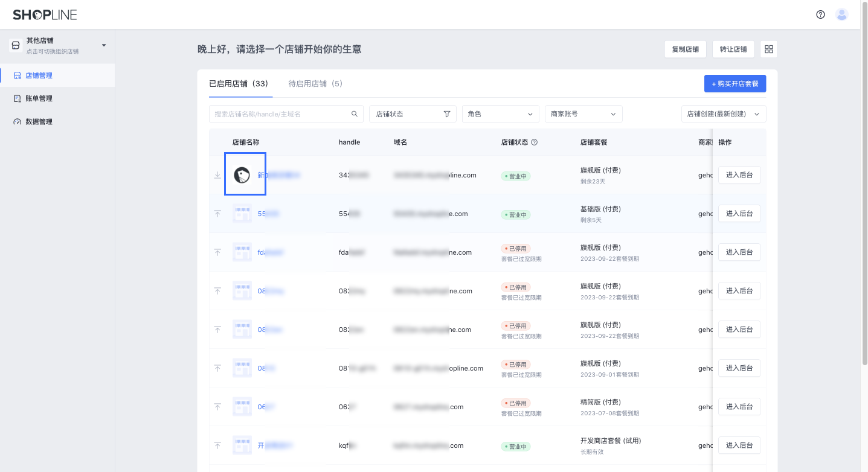Open the store link starting with 55

pos(268,214)
